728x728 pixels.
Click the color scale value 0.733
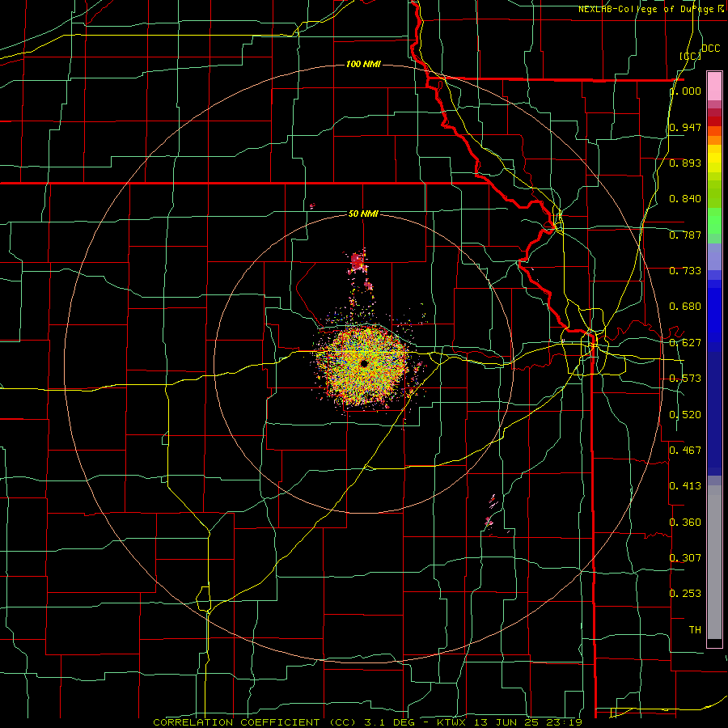point(685,271)
